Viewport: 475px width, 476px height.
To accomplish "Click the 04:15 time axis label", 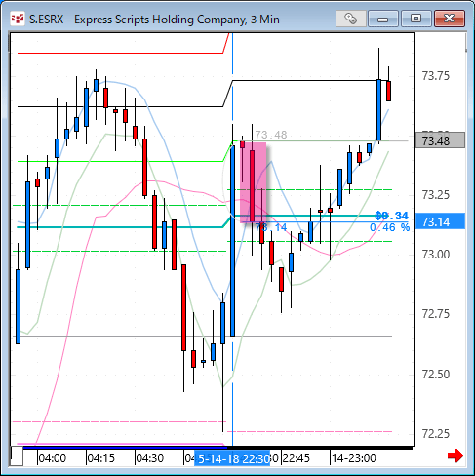I will pos(101,458).
